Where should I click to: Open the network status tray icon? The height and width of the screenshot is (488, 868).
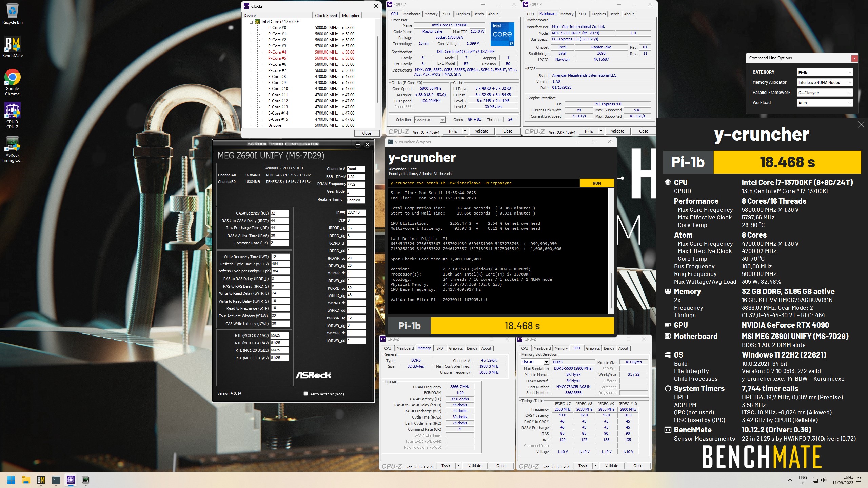click(x=815, y=480)
